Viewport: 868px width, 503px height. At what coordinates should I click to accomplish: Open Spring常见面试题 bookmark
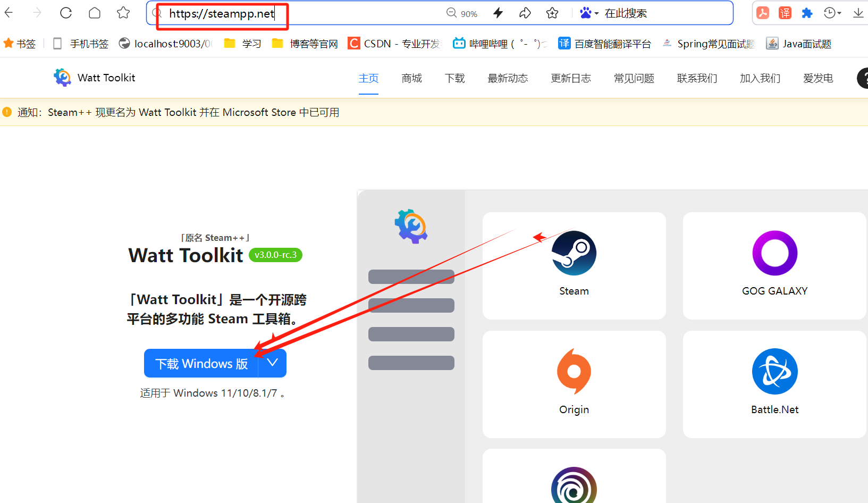[x=709, y=44]
